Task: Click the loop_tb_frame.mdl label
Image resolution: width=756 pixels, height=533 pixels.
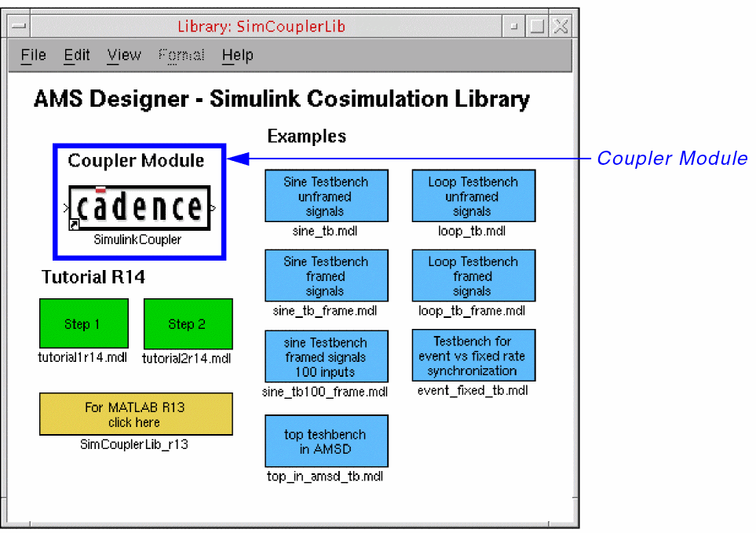Action: coord(472,312)
